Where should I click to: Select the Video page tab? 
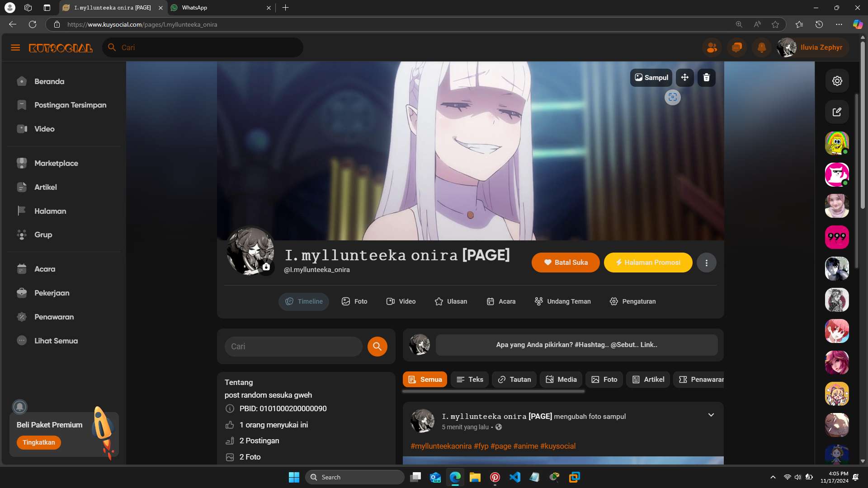[x=401, y=301]
